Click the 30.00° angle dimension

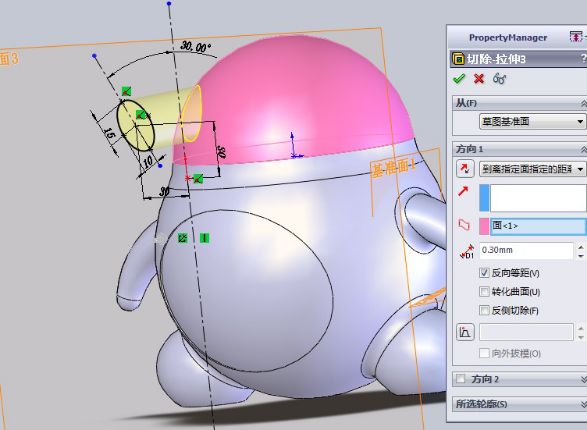pos(195,47)
